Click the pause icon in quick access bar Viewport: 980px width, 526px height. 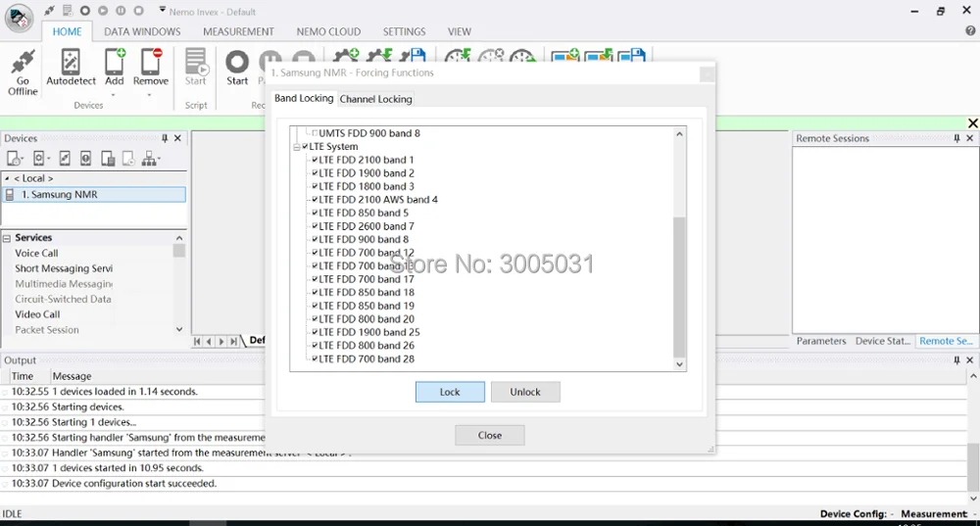pos(121,11)
